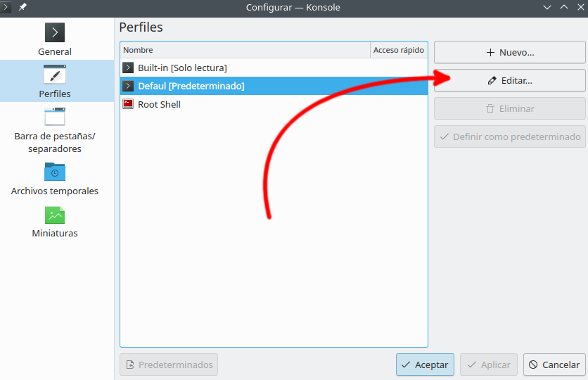Open the General settings page
Screen dimensions: 588x380
tap(55, 39)
